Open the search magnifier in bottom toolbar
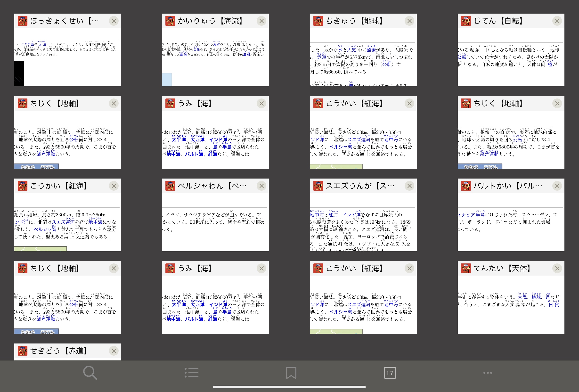This screenshot has width=579, height=392. [90, 373]
